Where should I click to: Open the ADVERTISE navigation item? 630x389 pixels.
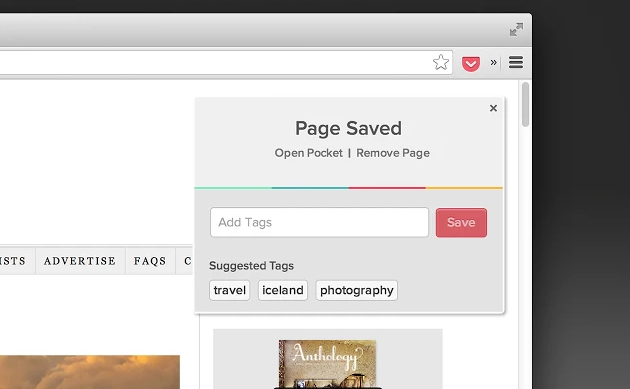coord(80,261)
